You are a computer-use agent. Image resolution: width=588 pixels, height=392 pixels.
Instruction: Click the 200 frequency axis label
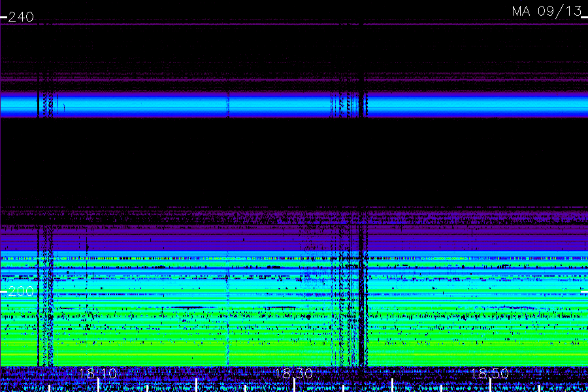point(21,291)
